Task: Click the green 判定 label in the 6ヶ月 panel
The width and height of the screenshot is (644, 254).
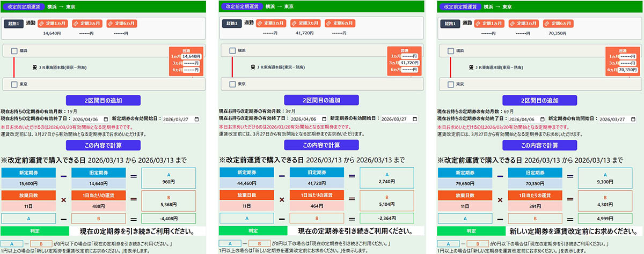Action: pos(471,231)
